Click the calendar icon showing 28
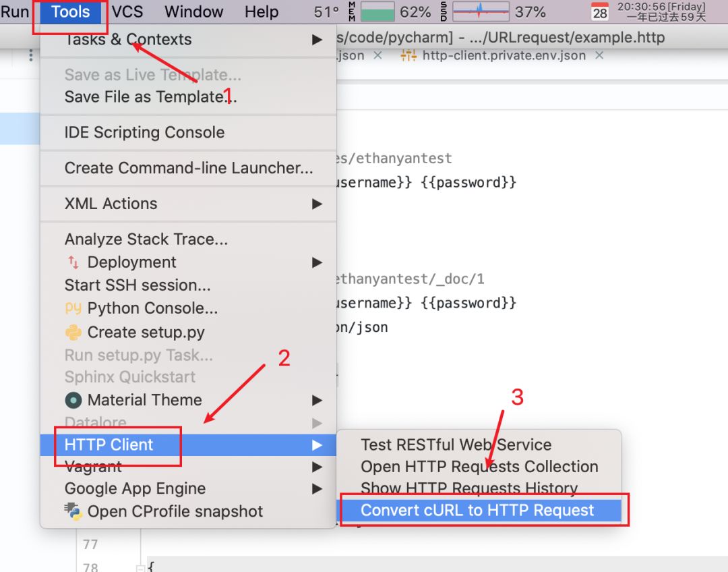The image size is (728, 572). pos(599,12)
